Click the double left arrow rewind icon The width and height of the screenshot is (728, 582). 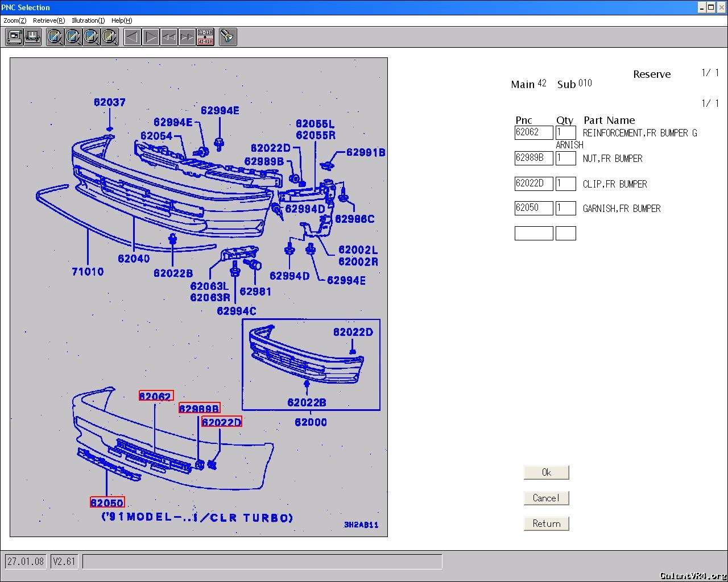(x=169, y=38)
